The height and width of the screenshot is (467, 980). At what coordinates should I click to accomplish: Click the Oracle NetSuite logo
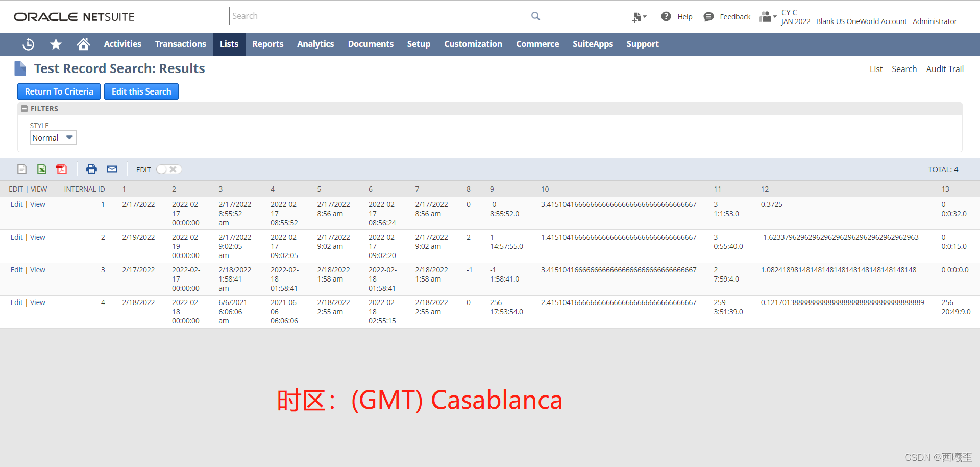[x=74, y=17]
